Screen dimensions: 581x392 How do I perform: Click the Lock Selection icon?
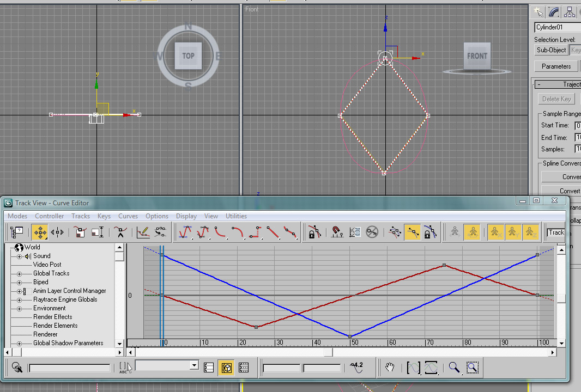tap(314, 232)
